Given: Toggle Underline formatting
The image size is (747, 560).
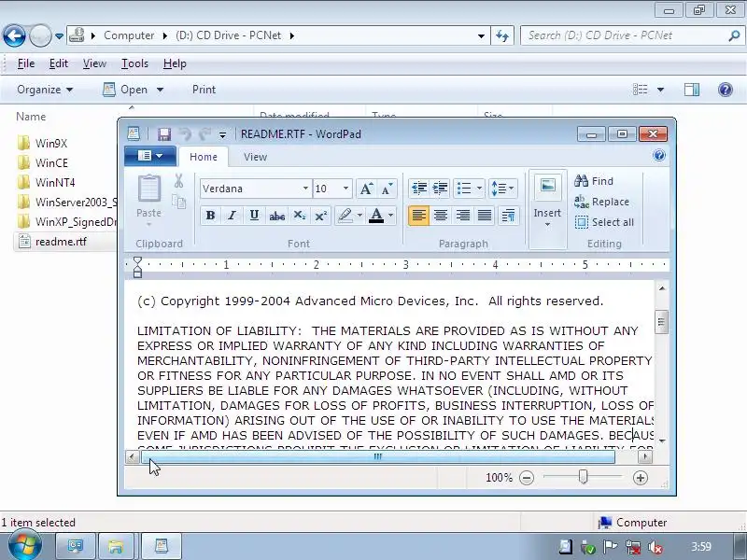Looking at the screenshot, I should pos(254,216).
